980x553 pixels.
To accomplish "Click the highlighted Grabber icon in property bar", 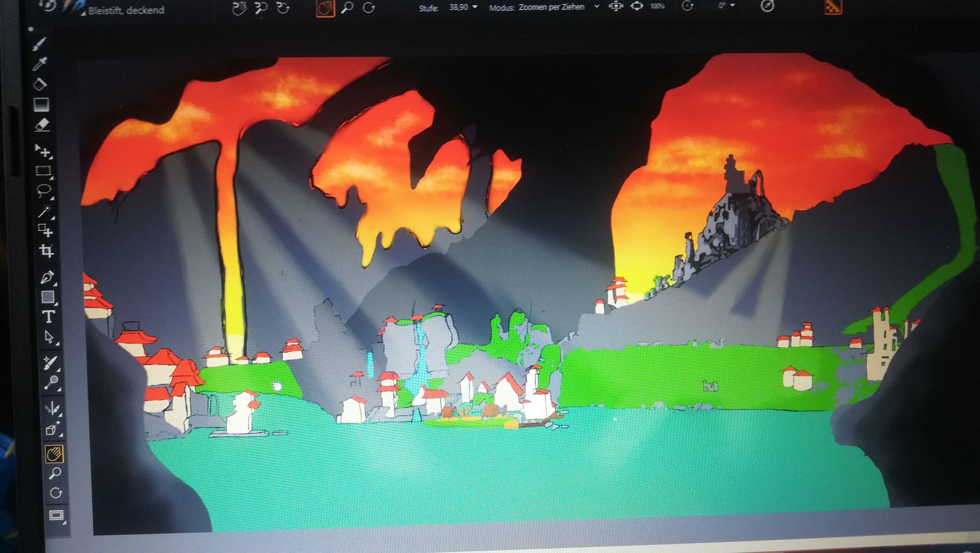I will click(x=326, y=8).
